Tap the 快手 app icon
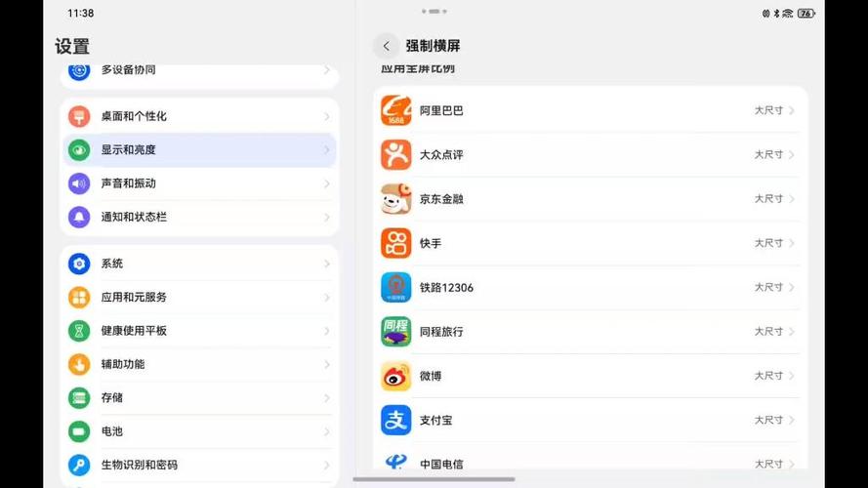The height and width of the screenshot is (488, 868). pos(395,243)
